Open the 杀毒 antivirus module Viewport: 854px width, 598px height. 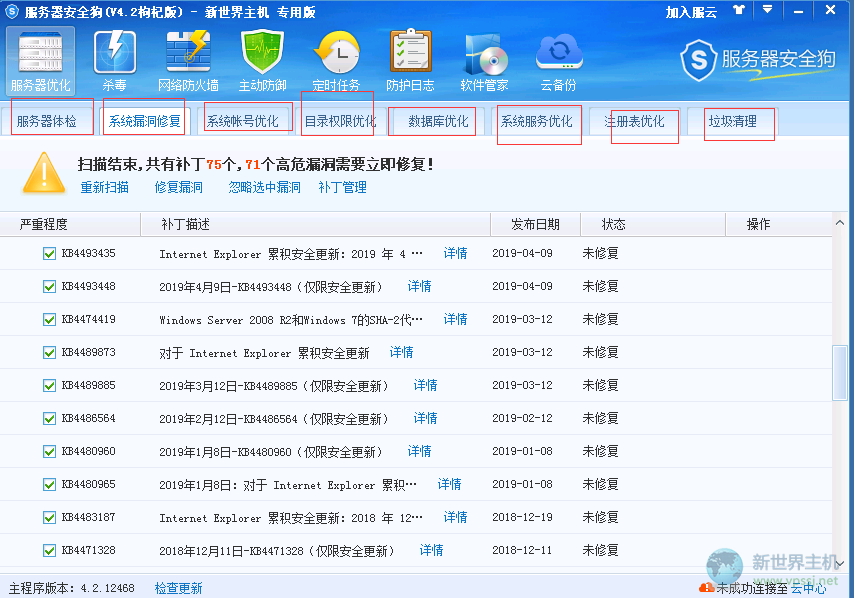[114, 60]
